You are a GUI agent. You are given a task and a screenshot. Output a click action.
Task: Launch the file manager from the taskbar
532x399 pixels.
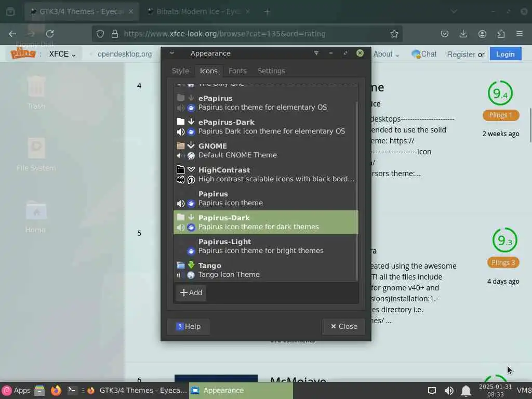point(39,391)
